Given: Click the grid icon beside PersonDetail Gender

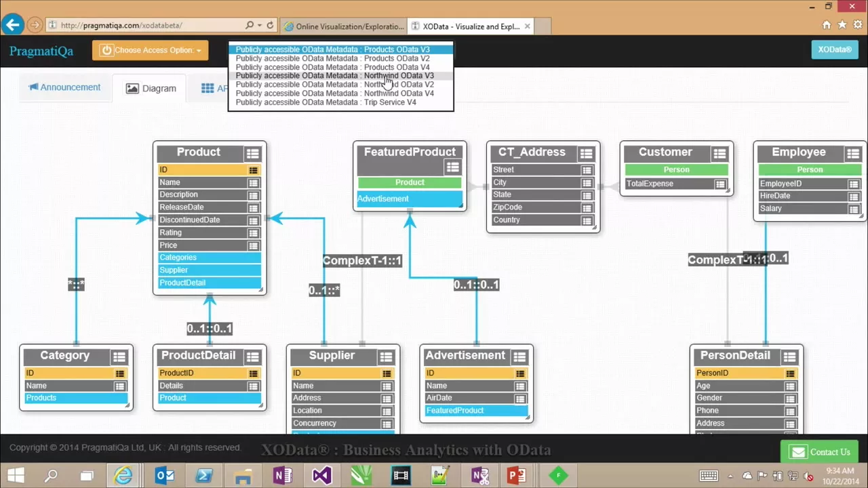Looking at the screenshot, I should [x=790, y=399].
